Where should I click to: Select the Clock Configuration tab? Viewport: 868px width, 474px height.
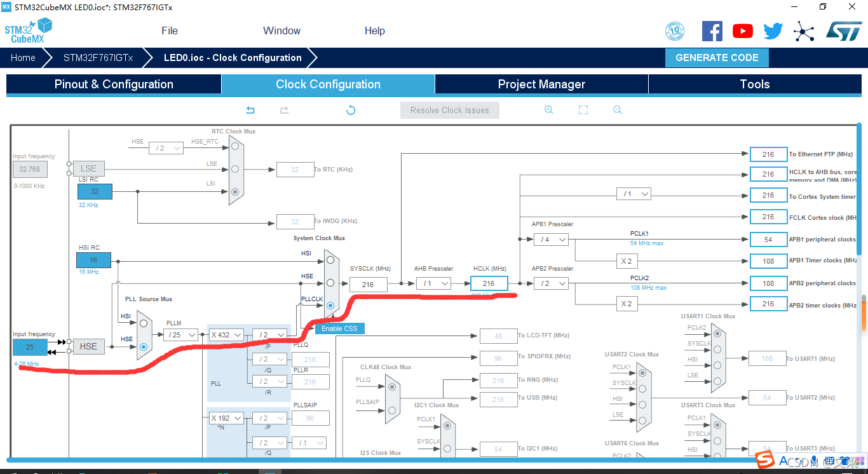coord(328,85)
